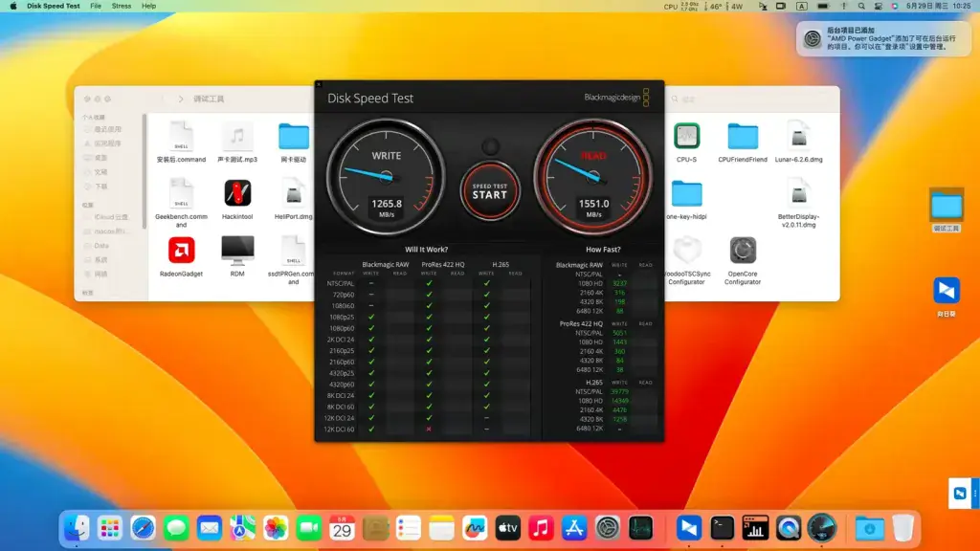Image resolution: width=980 pixels, height=551 pixels.
Task: Open Music from the Dock
Action: pos(542,528)
